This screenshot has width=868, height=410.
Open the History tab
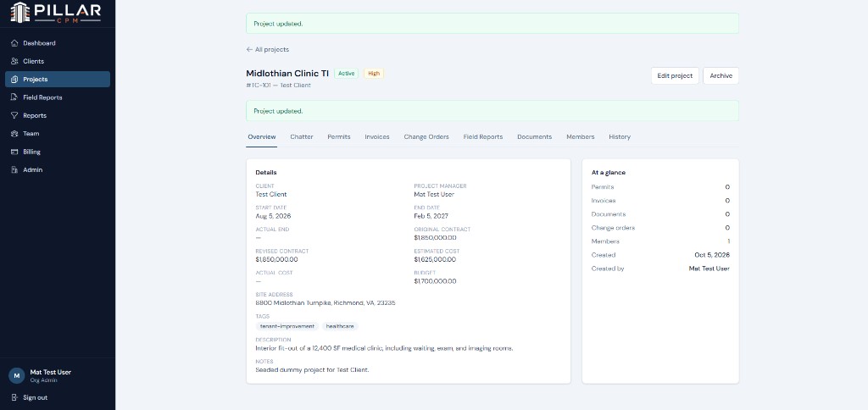[620, 136]
